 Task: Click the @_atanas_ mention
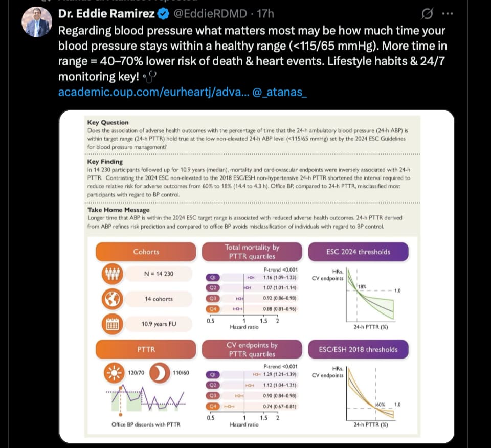(279, 92)
